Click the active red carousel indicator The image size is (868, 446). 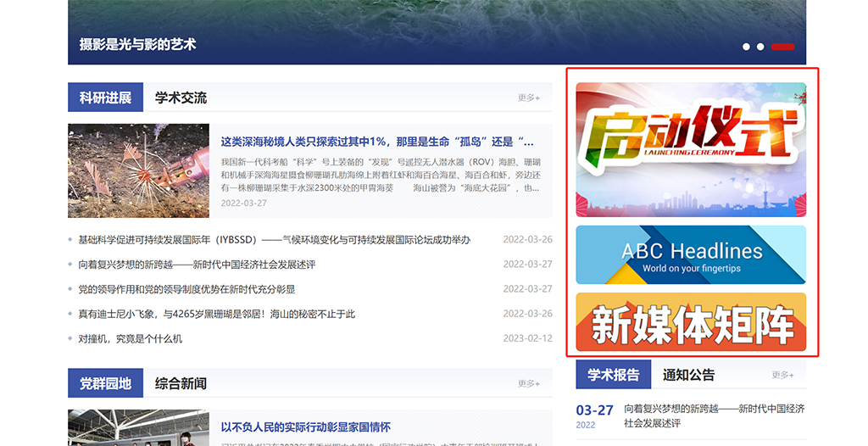[x=782, y=47]
